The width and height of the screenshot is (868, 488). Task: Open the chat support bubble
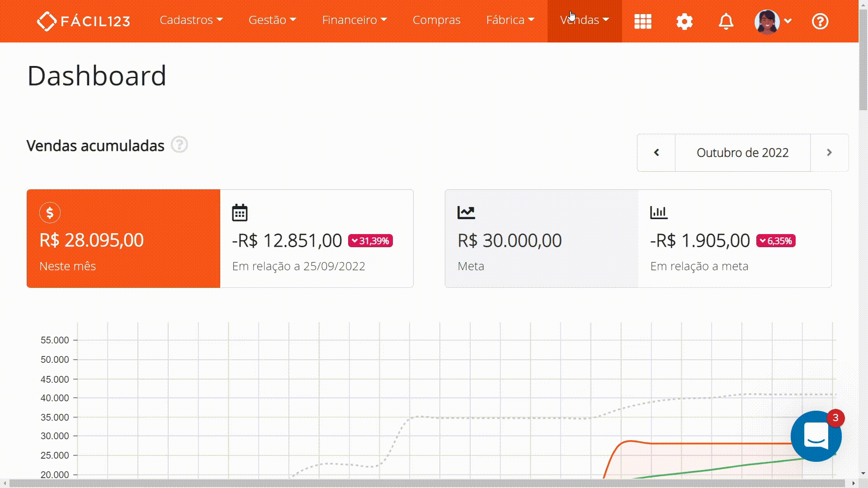[816, 436]
